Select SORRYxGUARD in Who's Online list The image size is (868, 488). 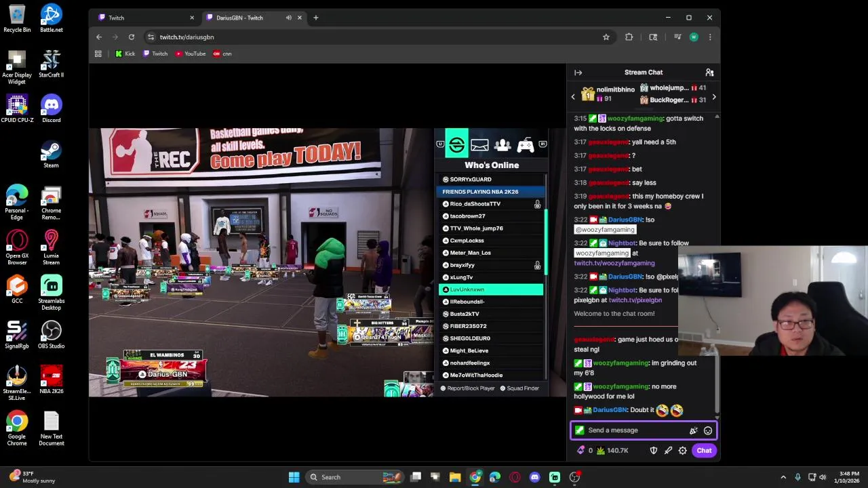pyautogui.click(x=492, y=180)
